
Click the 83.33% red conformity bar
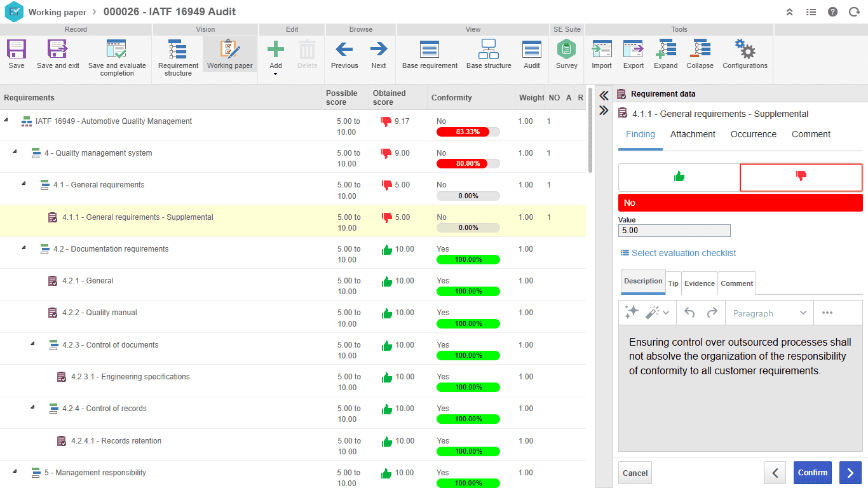pos(468,132)
